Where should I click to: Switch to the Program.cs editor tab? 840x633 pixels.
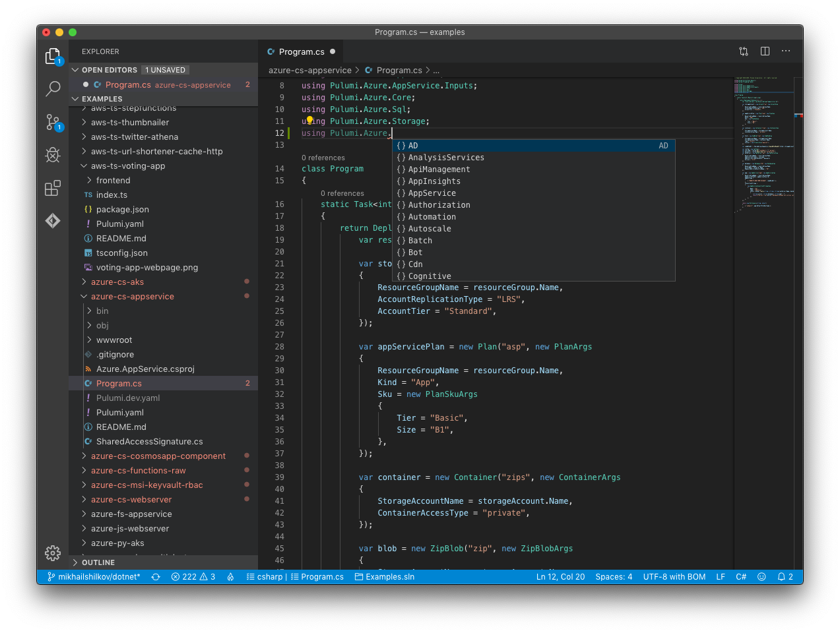[300, 51]
